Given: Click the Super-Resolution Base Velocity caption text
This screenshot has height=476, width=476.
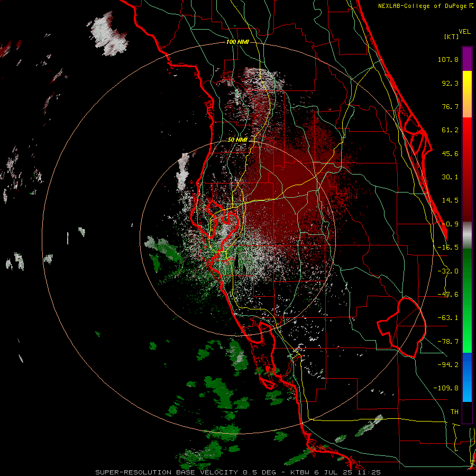Looking at the screenshot, I should 237,472.
